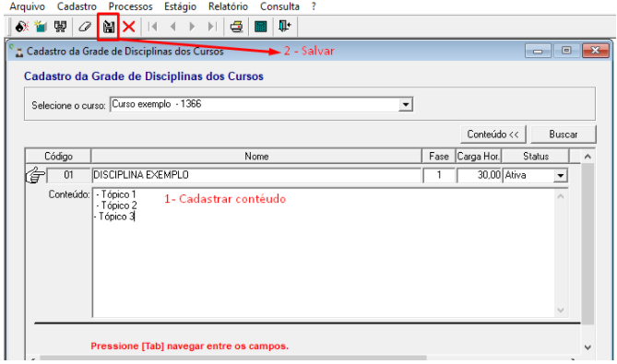
Task: Click the printer icon
Action: (x=236, y=27)
